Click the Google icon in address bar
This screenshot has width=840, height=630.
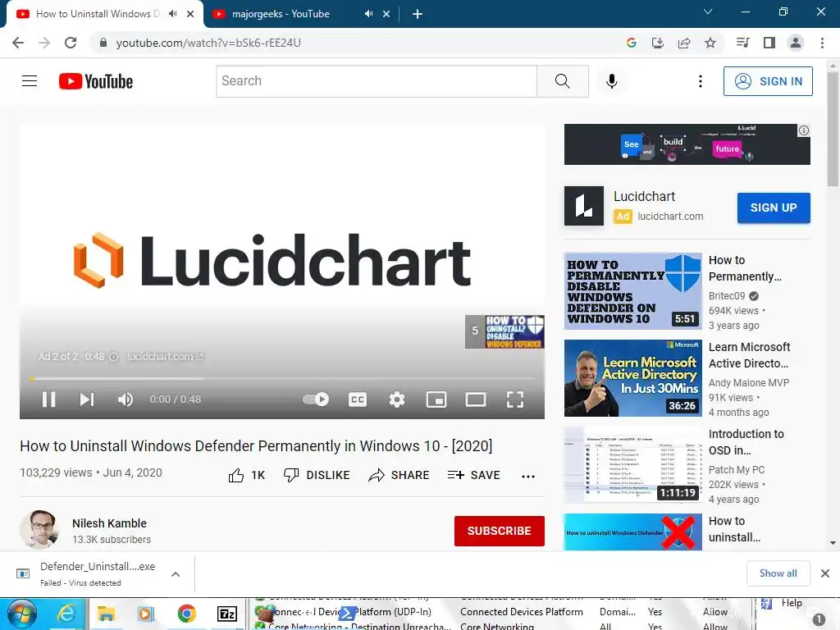click(632, 43)
